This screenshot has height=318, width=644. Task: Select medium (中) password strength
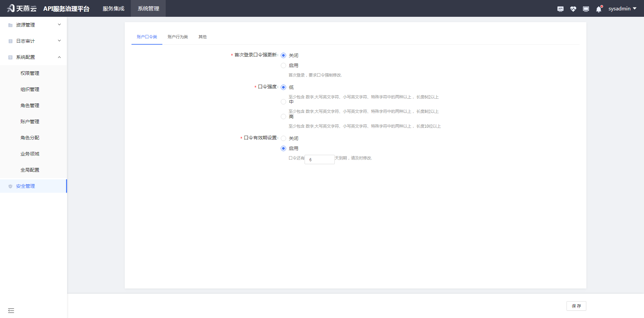click(x=283, y=102)
